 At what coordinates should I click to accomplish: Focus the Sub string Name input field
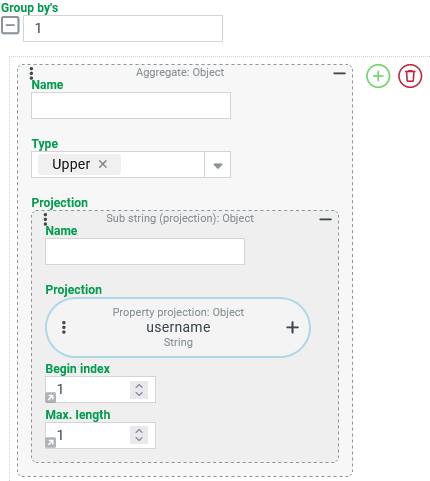145,251
